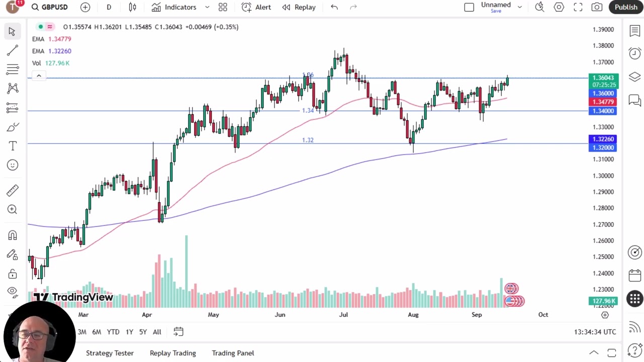
Task: Open the watchlist panel icon
Action: click(x=634, y=31)
